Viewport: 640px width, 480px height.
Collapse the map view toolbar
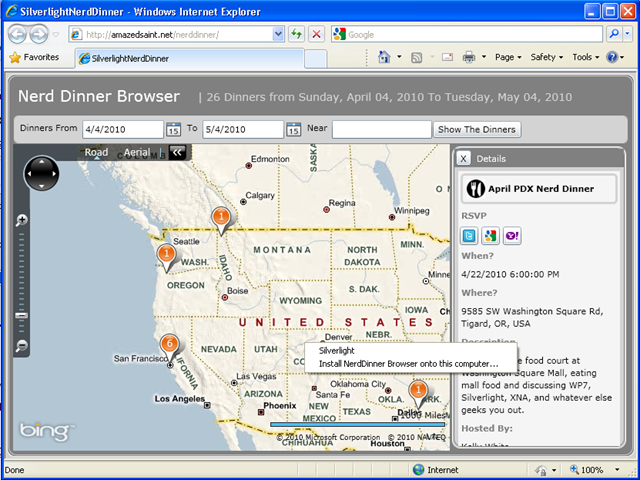point(177,153)
